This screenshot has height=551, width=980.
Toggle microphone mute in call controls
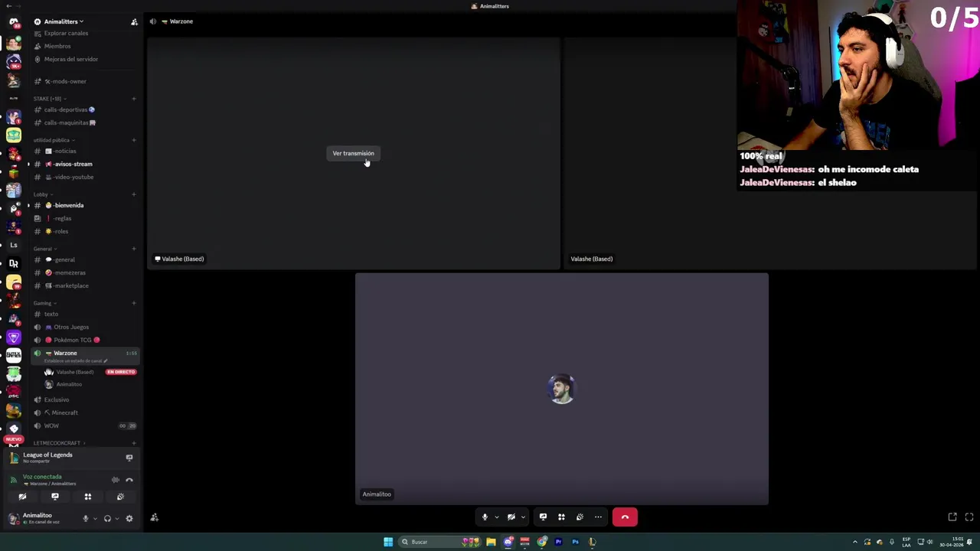pos(485,517)
